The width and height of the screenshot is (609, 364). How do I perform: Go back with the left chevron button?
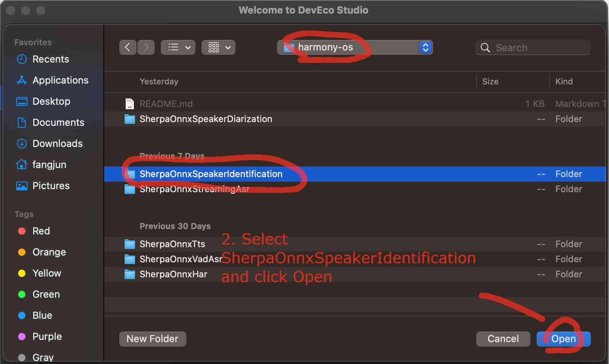[128, 47]
